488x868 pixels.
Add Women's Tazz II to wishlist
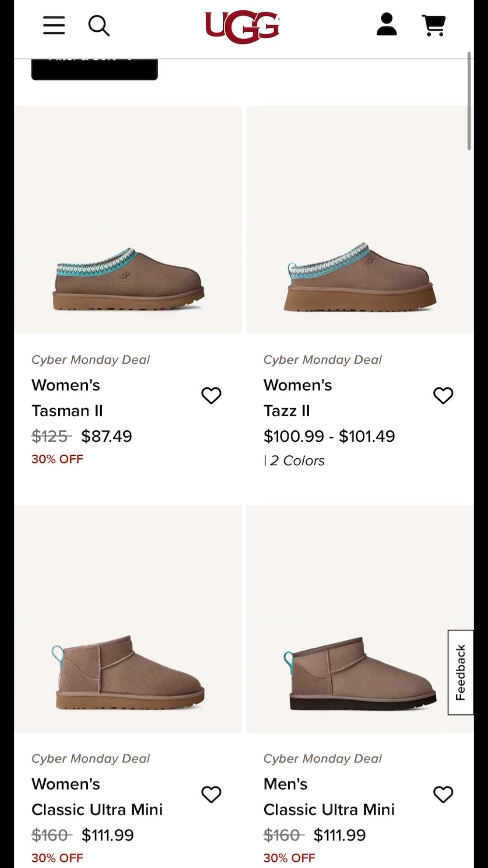coord(443,396)
